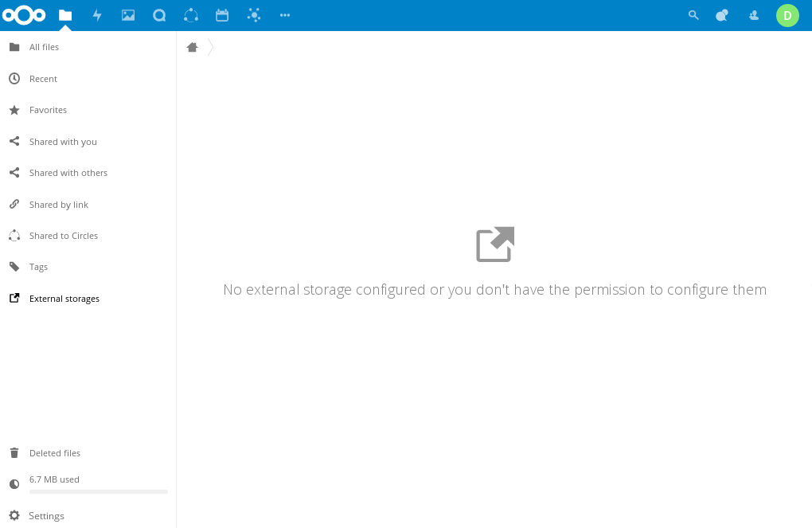Open Settings at the bottom left
This screenshot has width=812, height=528.
46,515
